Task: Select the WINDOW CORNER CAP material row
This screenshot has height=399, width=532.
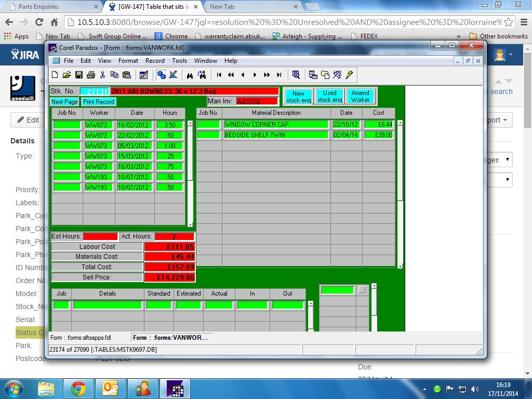Action: click(x=276, y=125)
